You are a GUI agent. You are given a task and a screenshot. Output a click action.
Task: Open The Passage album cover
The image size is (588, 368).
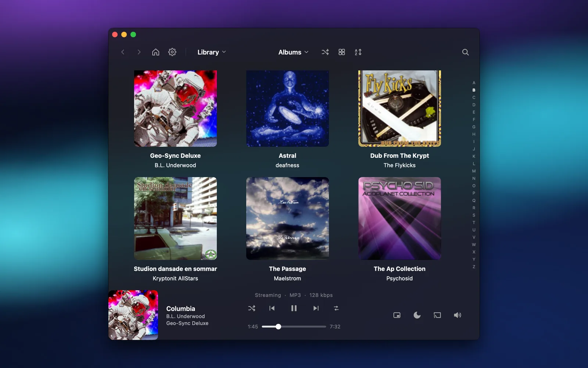pos(287,219)
